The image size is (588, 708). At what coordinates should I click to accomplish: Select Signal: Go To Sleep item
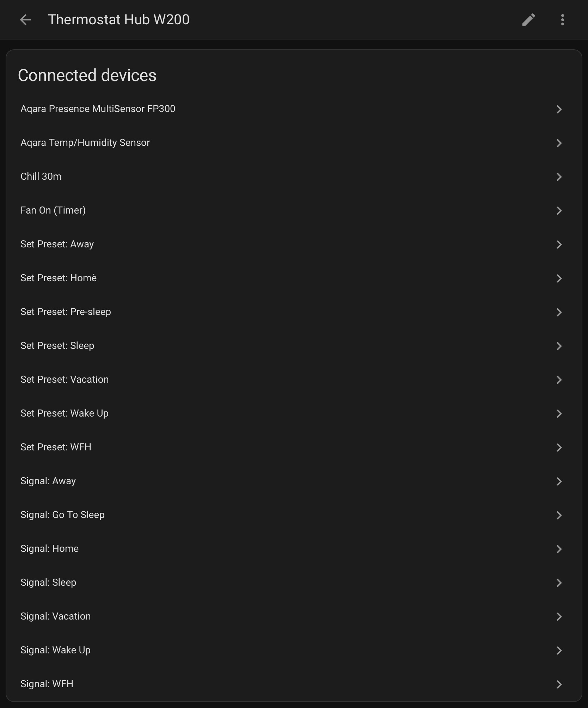click(62, 515)
